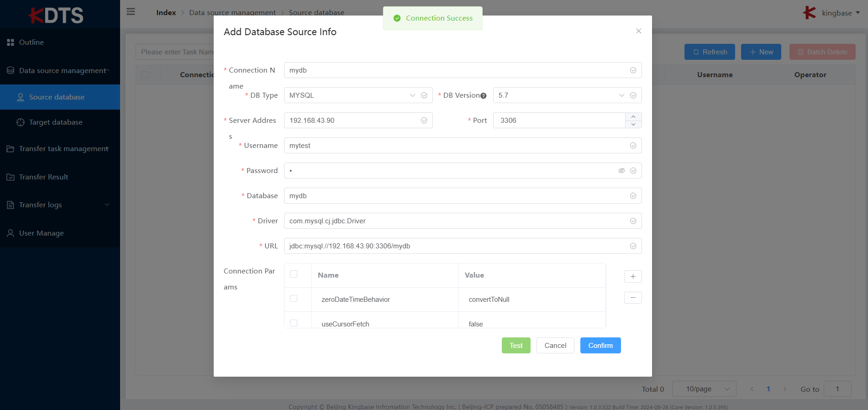The height and width of the screenshot is (410, 868).
Task: Click the Go to page number field
Action: tap(837, 389)
